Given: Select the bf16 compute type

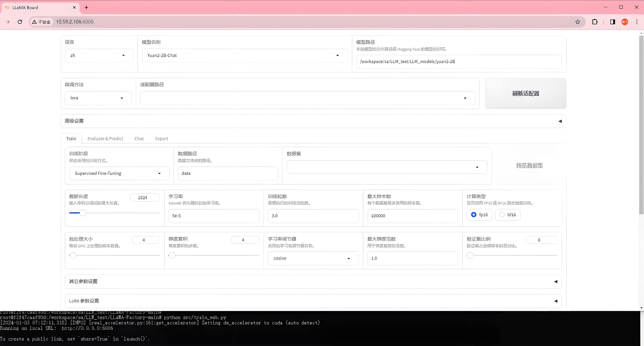Looking at the screenshot, I should pyautogui.click(x=502, y=215).
